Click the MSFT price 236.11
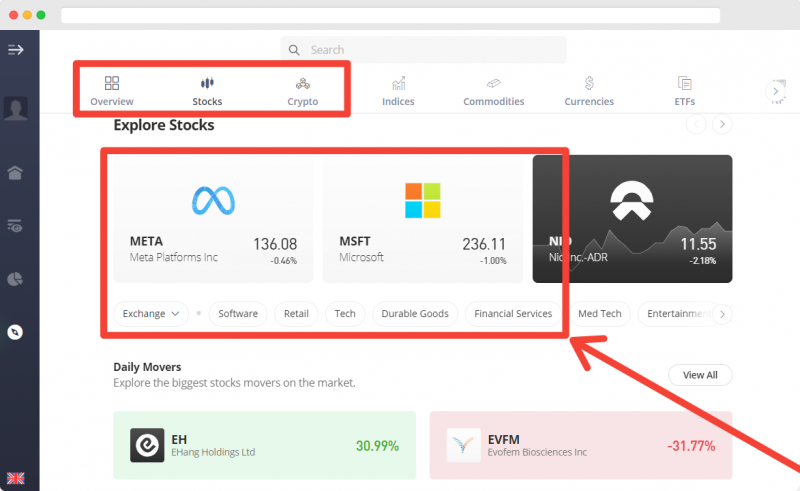800x491 pixels. tap(484, 244)
